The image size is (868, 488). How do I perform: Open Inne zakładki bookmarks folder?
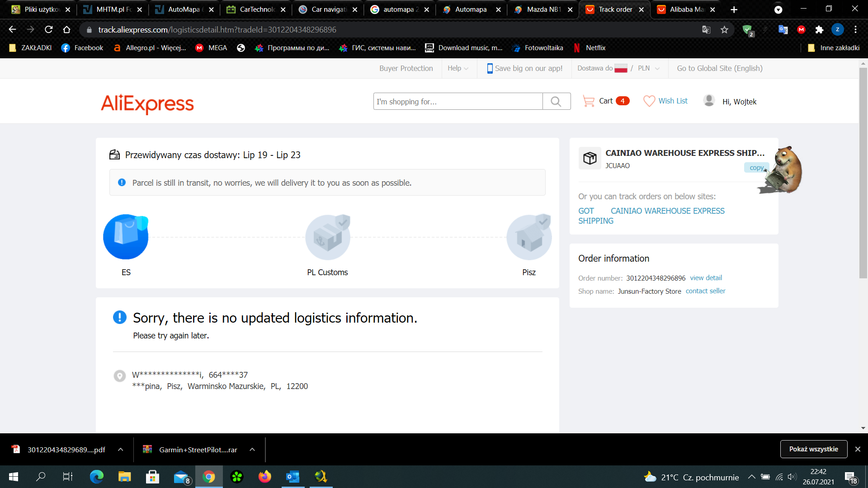pos(834,48)
